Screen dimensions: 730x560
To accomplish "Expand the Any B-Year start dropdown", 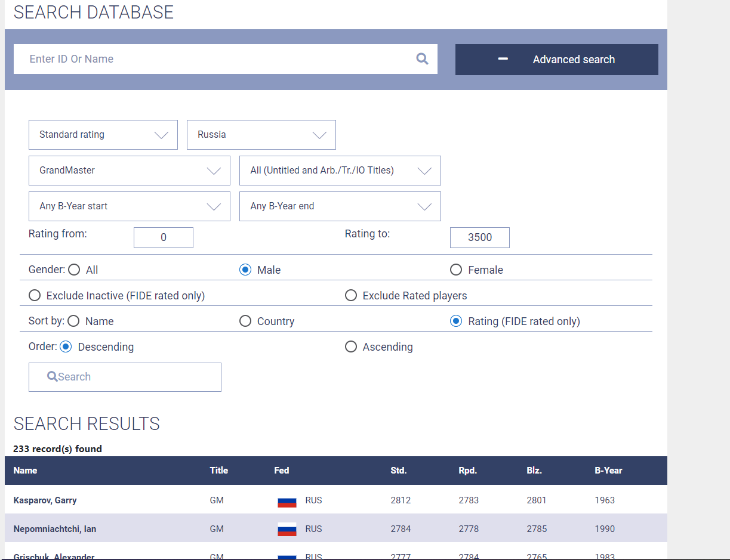I will click(x=130, y=206).
